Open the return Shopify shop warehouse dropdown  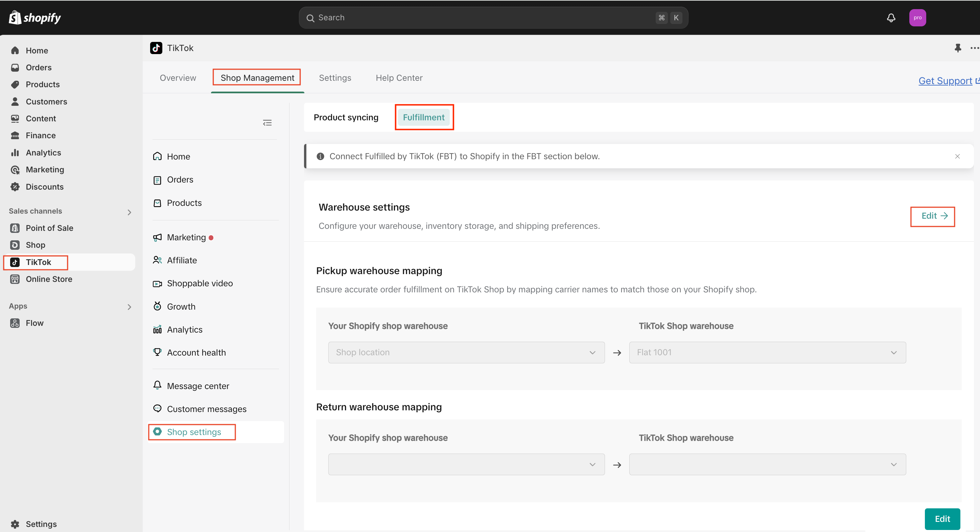pos(466,464)
